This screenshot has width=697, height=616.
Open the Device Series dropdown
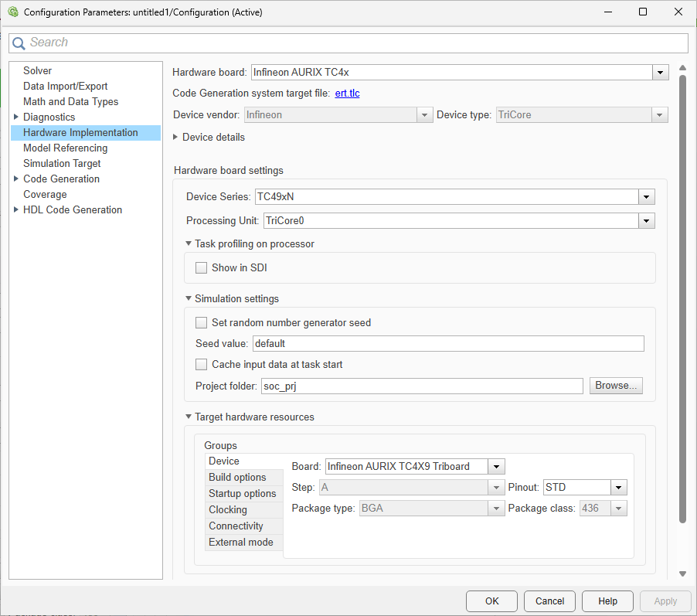click(646, 196)
